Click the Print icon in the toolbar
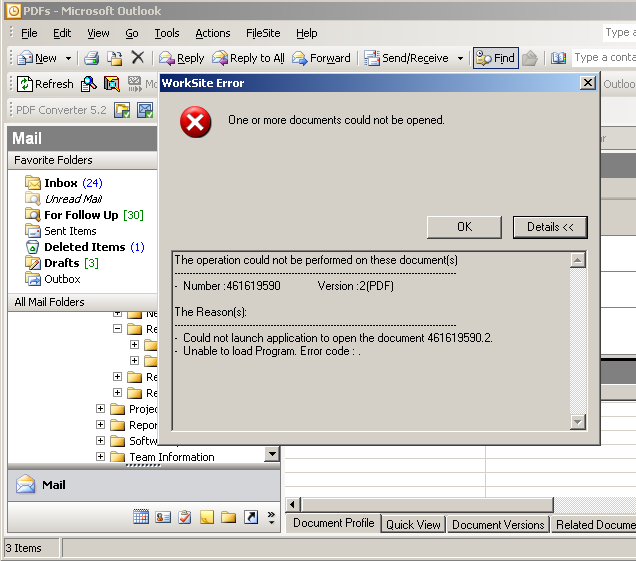Screen dimensions: 636x561 (92, 58)
